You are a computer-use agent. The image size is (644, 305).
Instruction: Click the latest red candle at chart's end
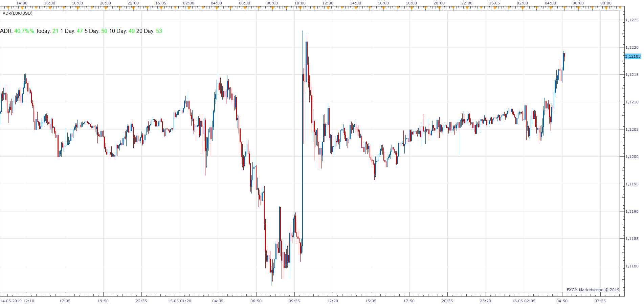tap(564, 57)
